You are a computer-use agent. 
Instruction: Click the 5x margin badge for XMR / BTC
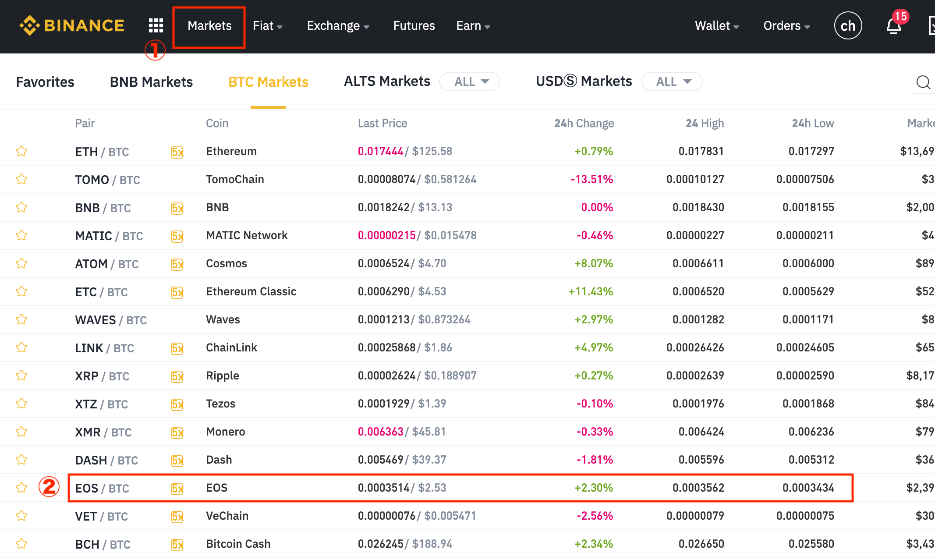(x=177, y=432)
